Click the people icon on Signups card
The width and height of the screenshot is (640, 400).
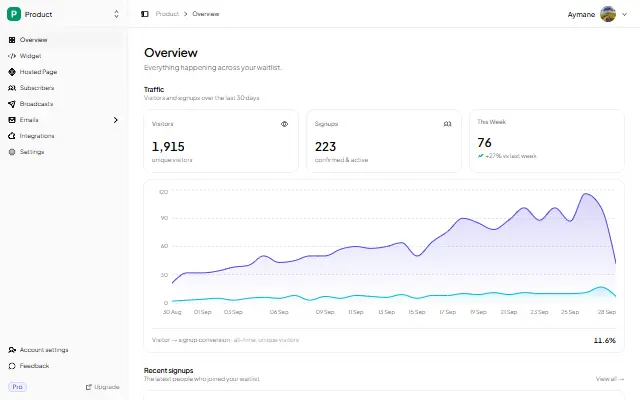[447, 124]
